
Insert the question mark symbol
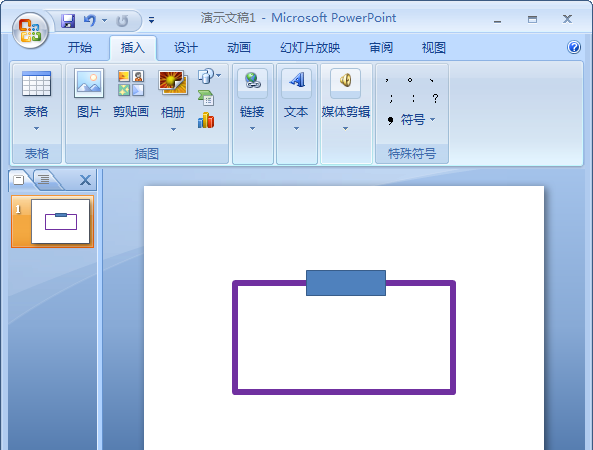tap(435, 99)
